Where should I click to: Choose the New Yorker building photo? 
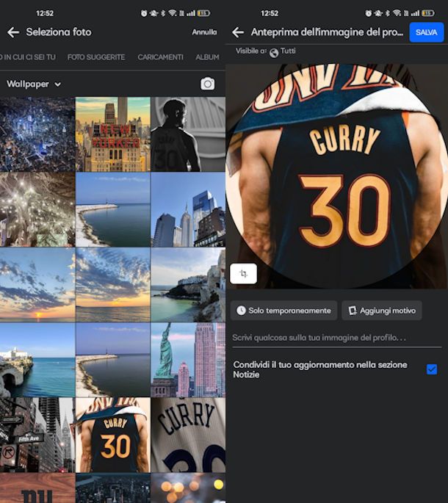click(x=112, y=134)
